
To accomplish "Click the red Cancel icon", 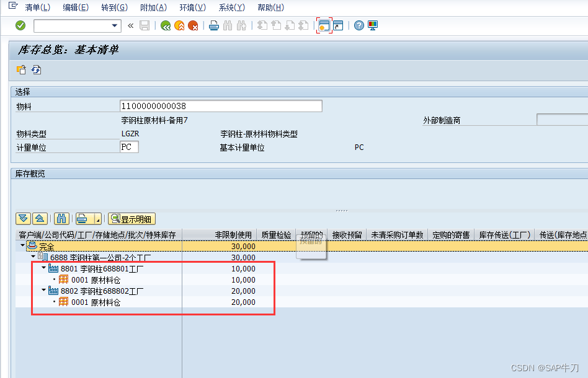I will tap(193, 25).
